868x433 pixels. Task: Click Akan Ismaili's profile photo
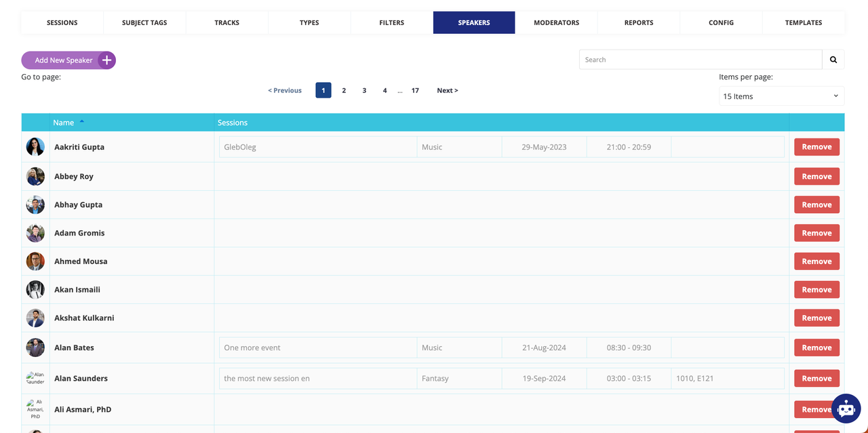click(35, 290)
